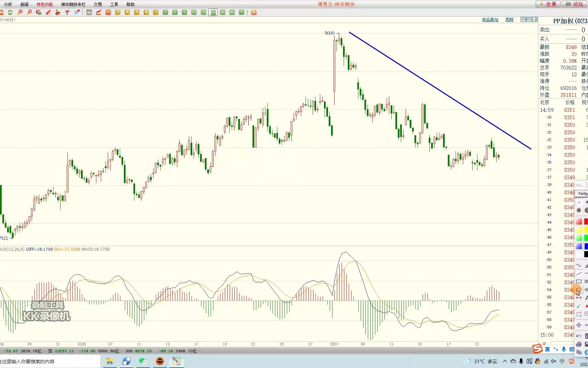
Task: Click the Windows search input box
Action: coord(50,361)
